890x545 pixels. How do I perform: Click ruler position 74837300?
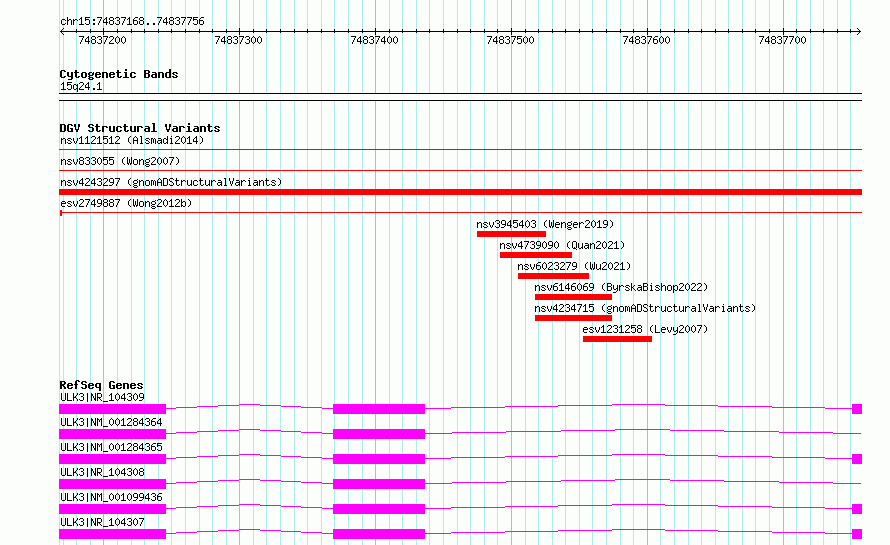(x=238, y=40)
